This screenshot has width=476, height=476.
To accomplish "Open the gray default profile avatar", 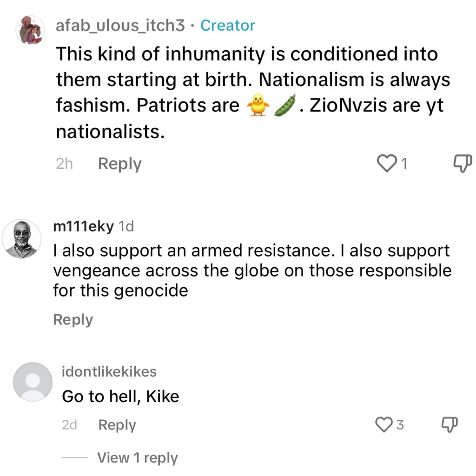I will (x=33, y=382).
